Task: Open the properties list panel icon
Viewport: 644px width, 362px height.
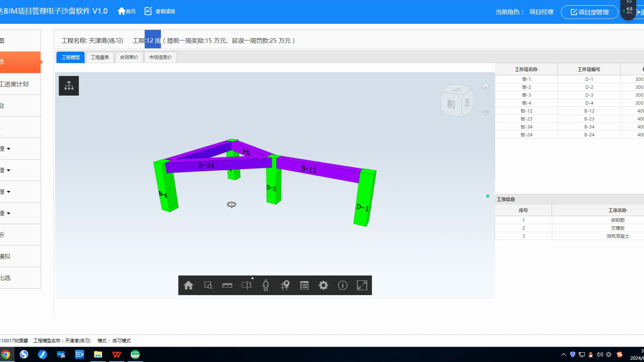Action: 304,285
